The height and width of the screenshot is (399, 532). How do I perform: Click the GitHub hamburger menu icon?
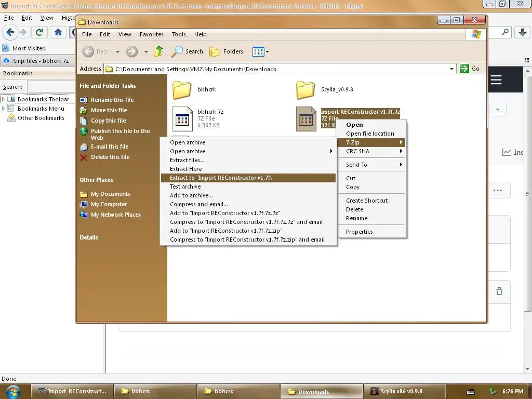(496, 80)
